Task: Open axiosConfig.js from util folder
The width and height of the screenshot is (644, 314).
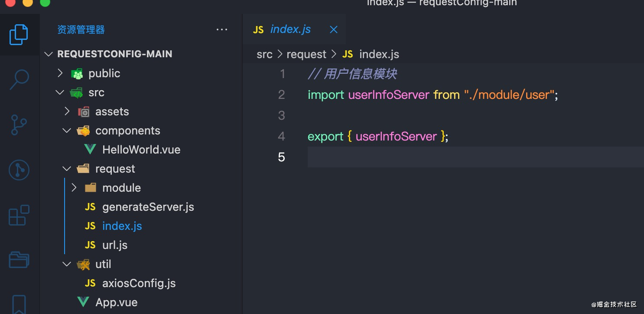Action: pos(139,283)
